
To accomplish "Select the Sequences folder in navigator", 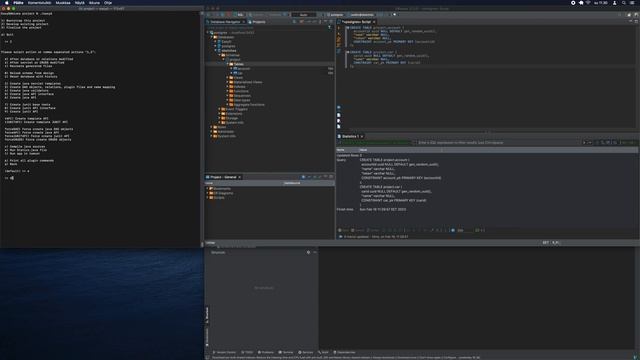I will point(240,96).
